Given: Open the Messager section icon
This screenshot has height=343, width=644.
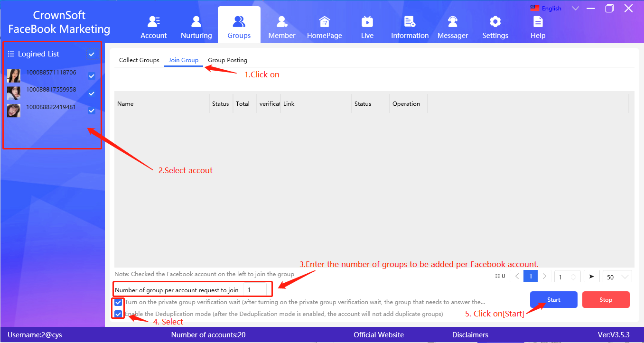Looking at the screenshot, I should click(453, 22).
